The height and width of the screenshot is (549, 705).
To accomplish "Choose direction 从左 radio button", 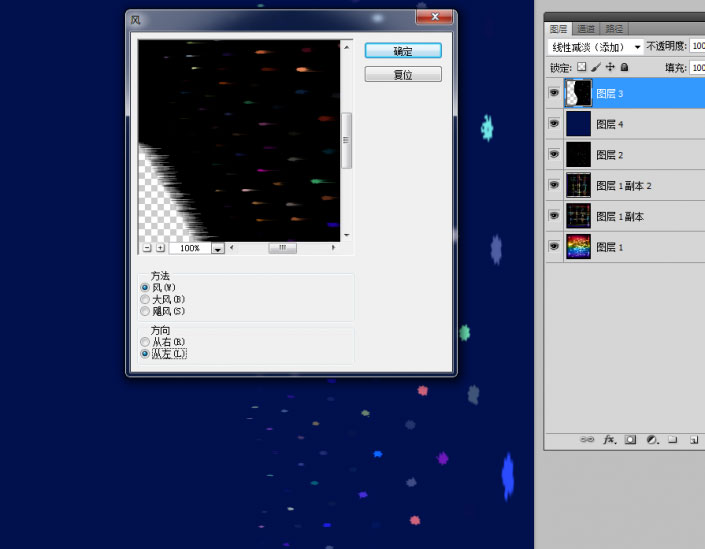I will pos(145,354).
